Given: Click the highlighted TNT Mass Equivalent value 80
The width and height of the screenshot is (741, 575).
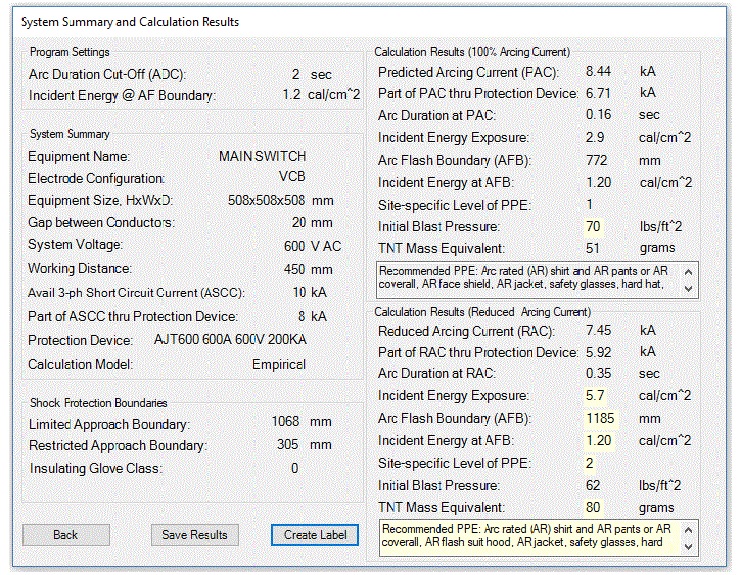Looking at the screenshot, I should point(594,508).
